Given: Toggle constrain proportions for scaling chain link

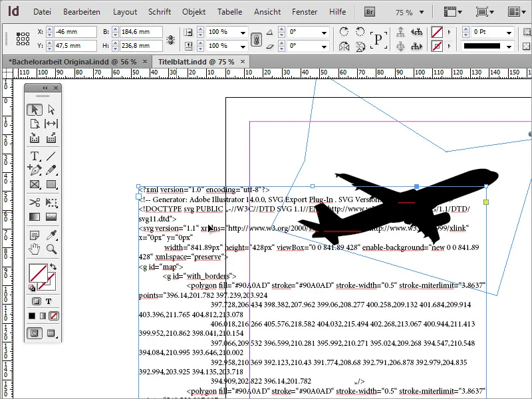Looking at the screenshot, I should pos(255,39).
